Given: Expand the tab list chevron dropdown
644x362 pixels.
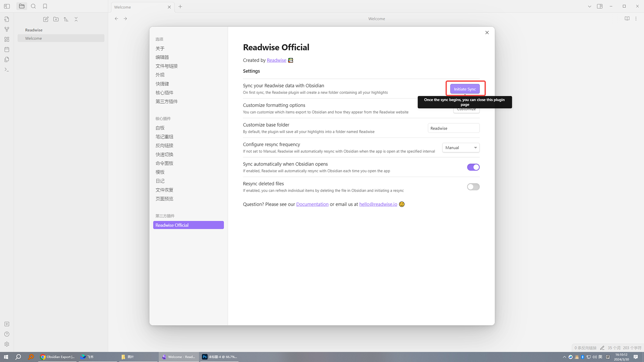Looking at the screenshot, I should (589, 6).
